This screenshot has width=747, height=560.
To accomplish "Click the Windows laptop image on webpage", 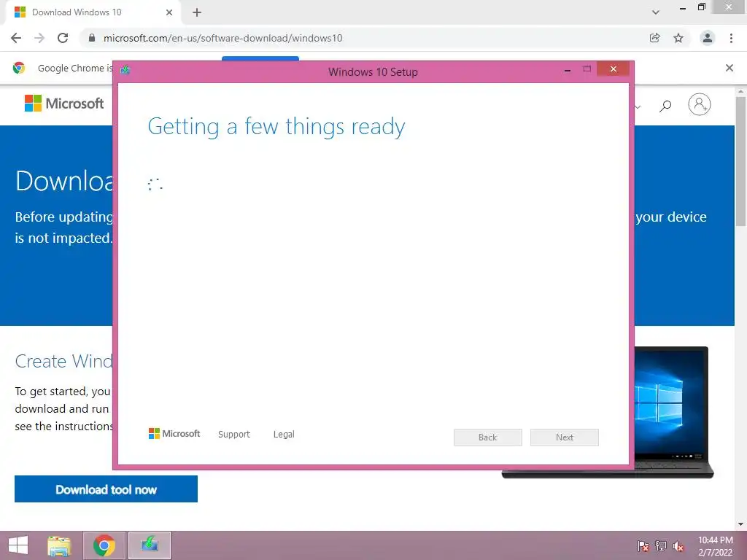I will (x=674, y=413).
